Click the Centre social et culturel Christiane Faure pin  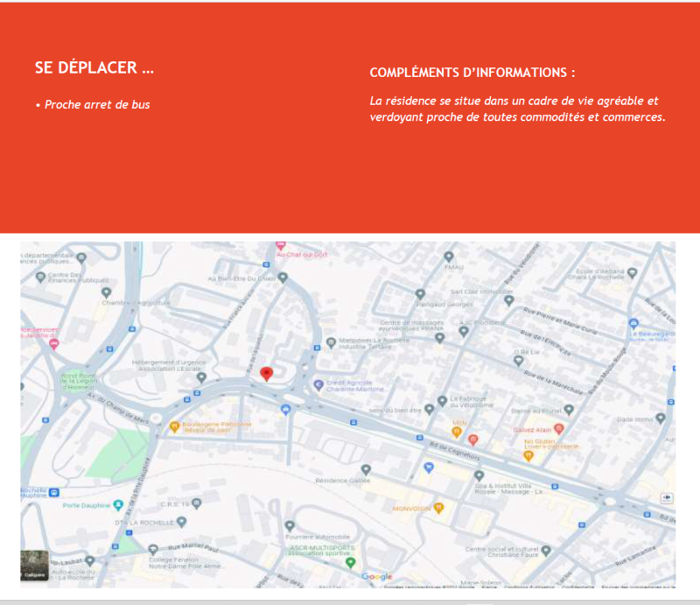546,550
